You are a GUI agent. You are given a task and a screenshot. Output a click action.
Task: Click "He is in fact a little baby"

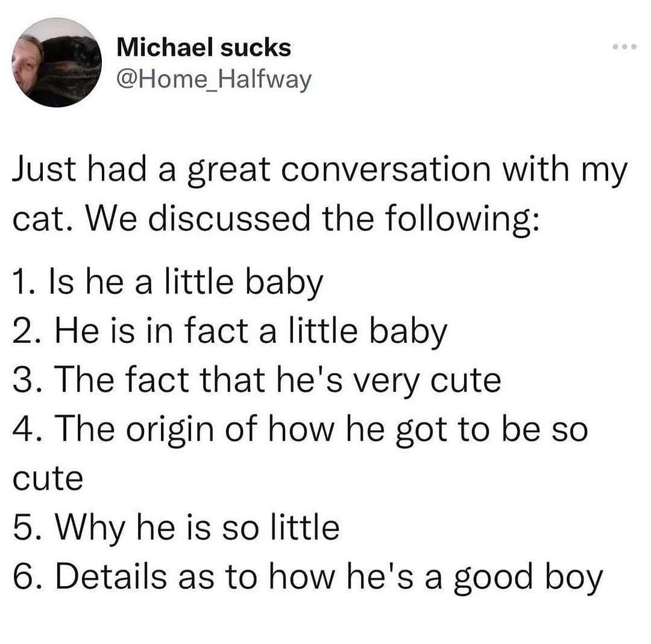coord(230,331)
